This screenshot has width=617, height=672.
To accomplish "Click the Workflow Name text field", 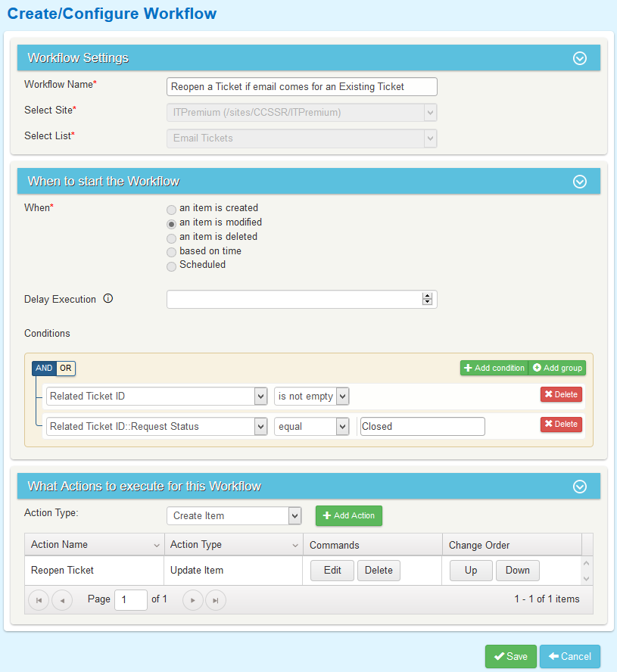I will (x=301, y=87).
